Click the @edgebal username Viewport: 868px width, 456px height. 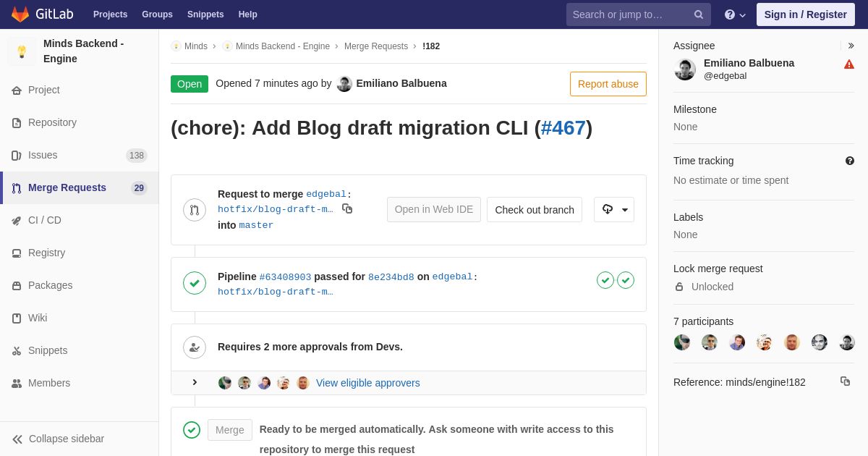[726, 76]
